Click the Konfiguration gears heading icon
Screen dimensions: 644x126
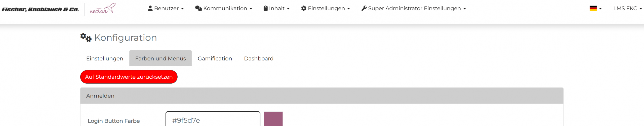86,38
